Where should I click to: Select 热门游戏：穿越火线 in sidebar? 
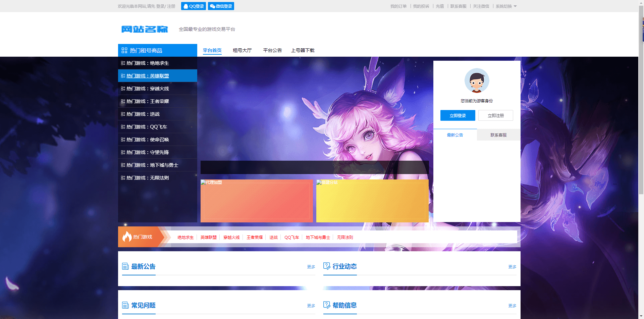(x=158, y=89)
